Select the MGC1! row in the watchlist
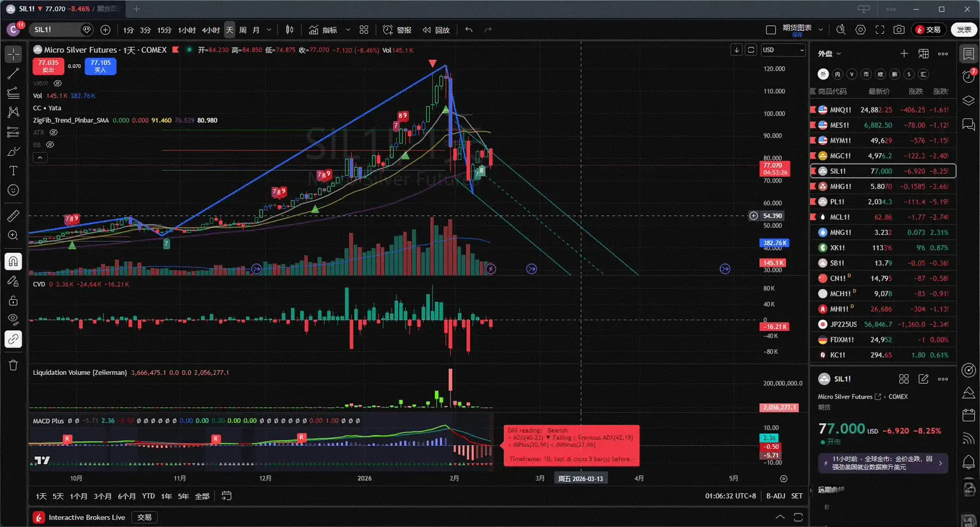 pyautogui.click(x=883, y=156)
